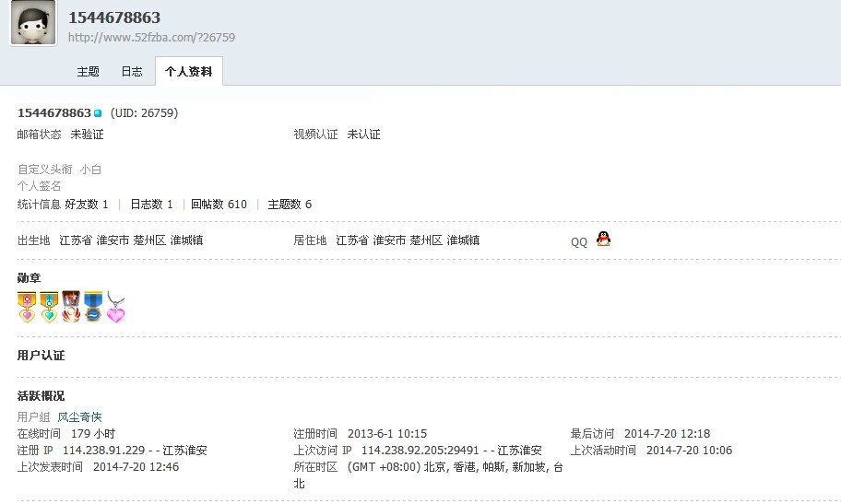The height and width of the screenshot is (504, 841).
Task: Click 视频认证 未认证 value
Action: click(x=363, y=134)
